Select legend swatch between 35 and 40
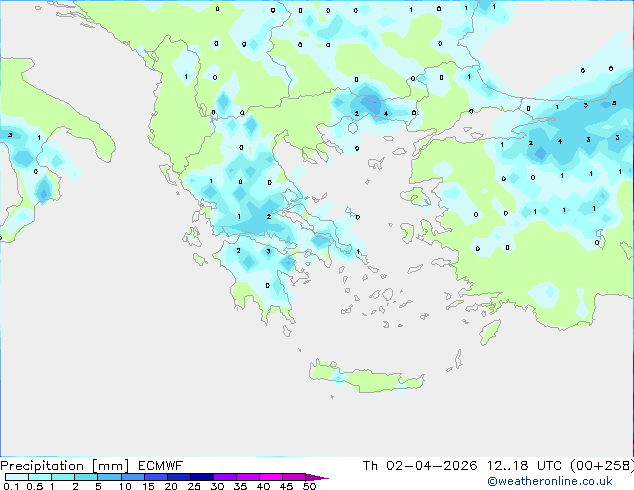 (247, 477)
